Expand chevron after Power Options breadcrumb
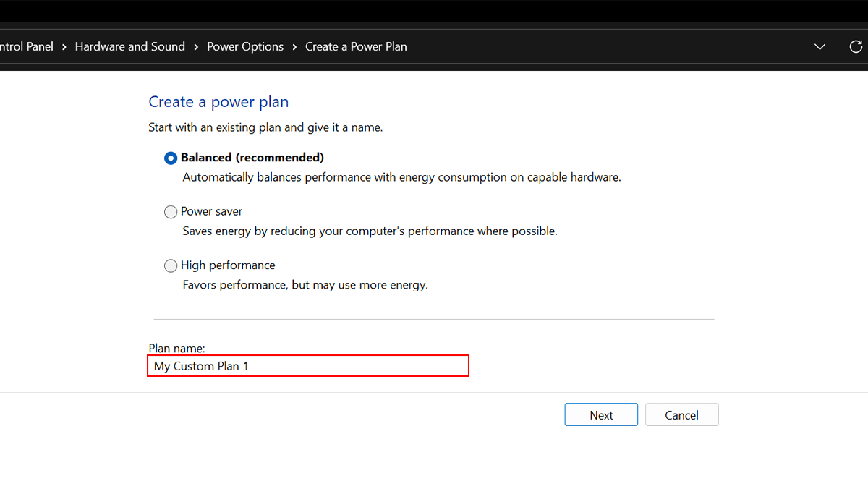Viewport: 868px width, 481px height. 294,47
